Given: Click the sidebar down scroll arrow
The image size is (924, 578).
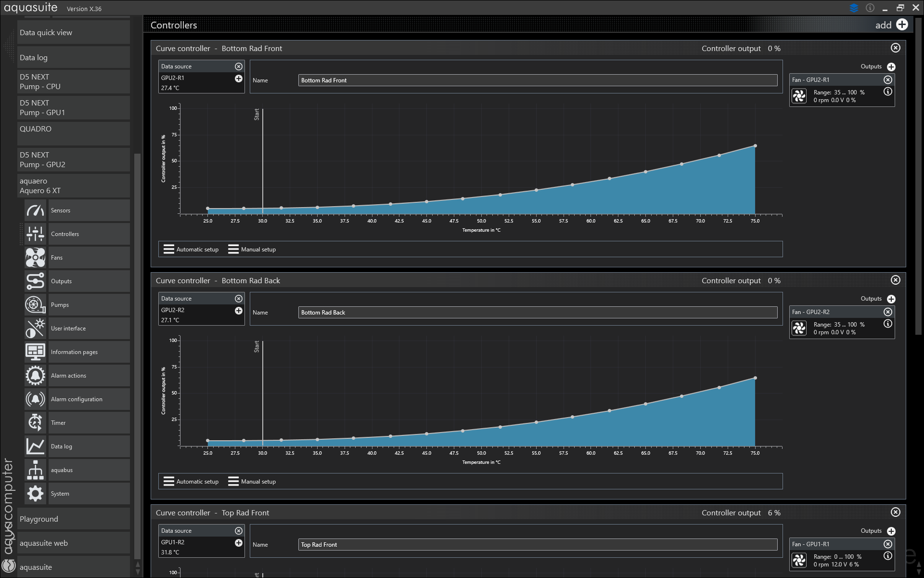Looking at the screenshot, I should [138, 573].
